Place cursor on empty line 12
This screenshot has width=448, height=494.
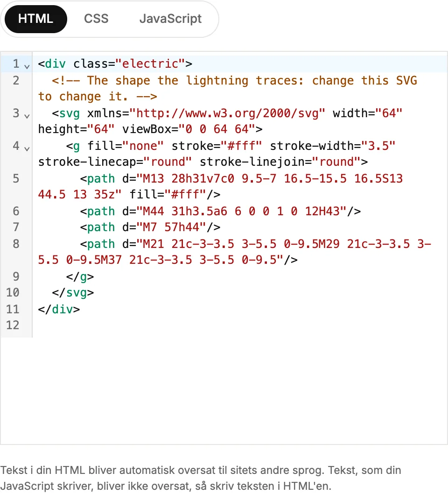[x=239, y=325]
